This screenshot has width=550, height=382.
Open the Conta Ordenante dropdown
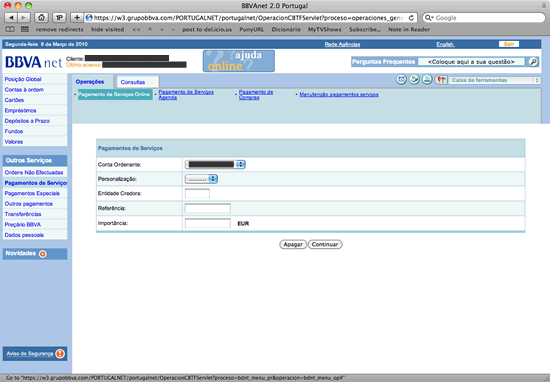(x=215, y=164)
